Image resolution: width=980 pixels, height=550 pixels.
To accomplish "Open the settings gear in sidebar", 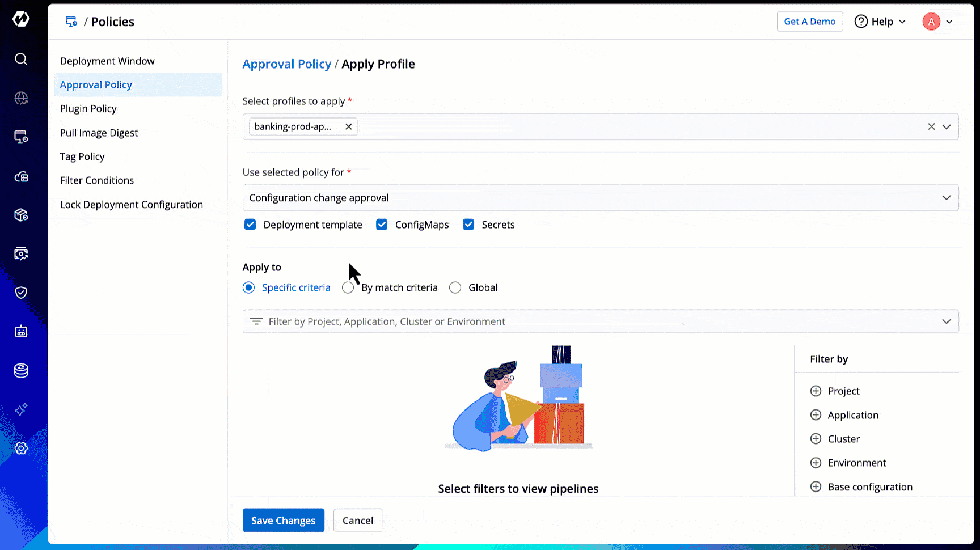I will pyautogui.click(x=21, y=449).
